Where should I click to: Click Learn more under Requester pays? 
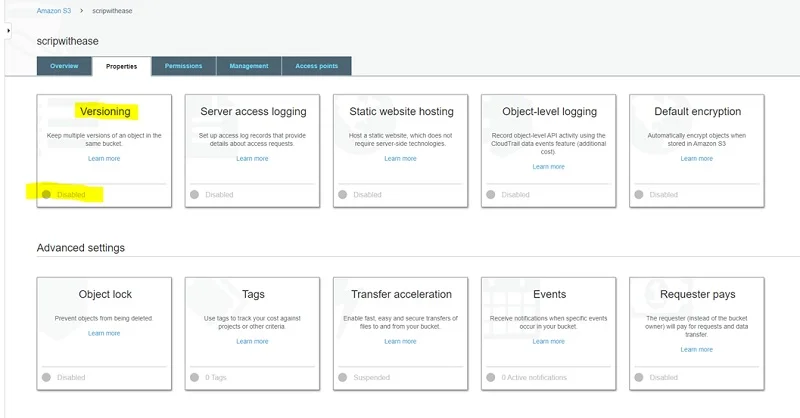tap(696, 350)
